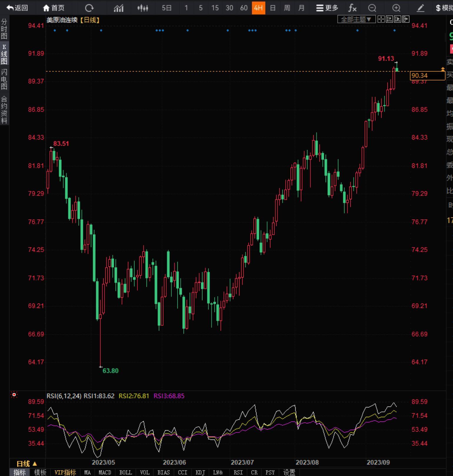Zoom in with the plus magnifier
Viewport: 453px width, 476px height.
tap(396, 8)
